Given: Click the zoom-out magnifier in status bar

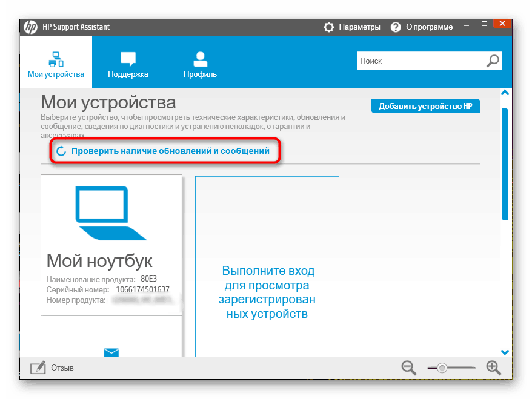Looking at the screenshot, I should click(x=408, y=368).
